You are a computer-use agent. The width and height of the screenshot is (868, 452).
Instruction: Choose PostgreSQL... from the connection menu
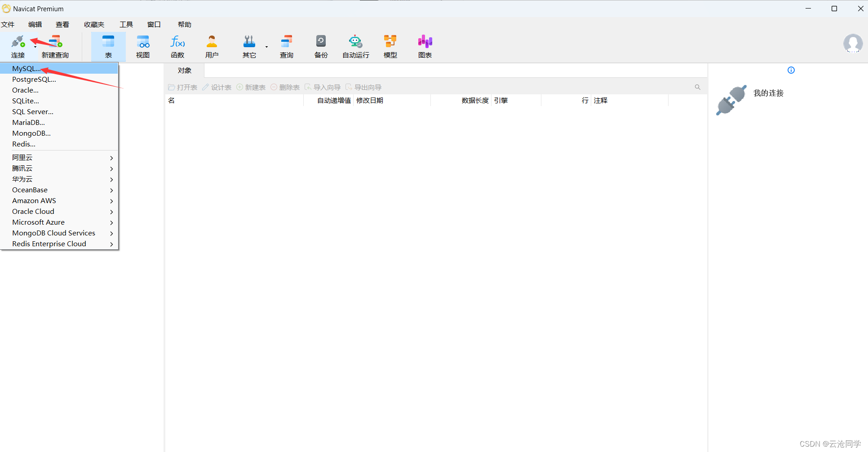point(59,80)
